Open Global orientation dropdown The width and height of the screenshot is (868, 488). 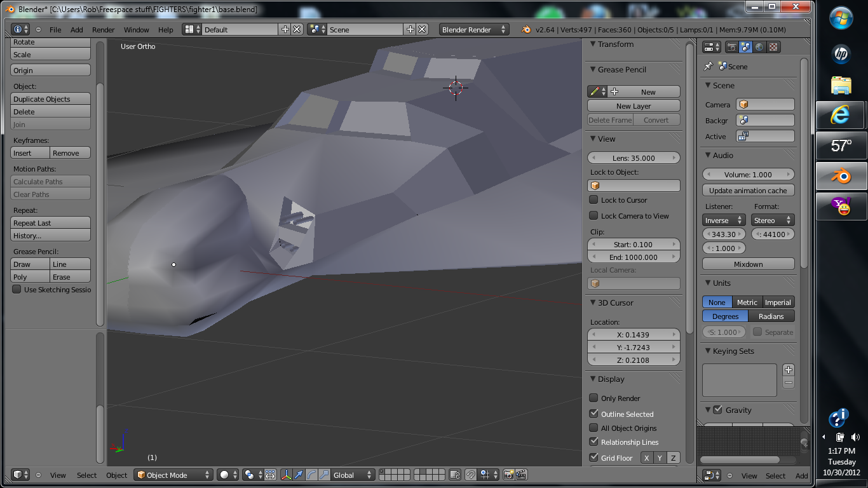tap(353, 475)
